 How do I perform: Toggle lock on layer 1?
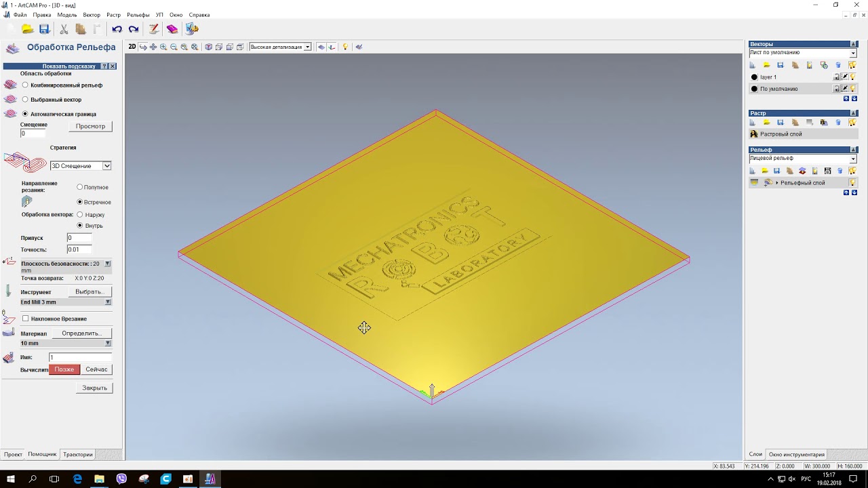pyautogui.click(x=837, y=77)
